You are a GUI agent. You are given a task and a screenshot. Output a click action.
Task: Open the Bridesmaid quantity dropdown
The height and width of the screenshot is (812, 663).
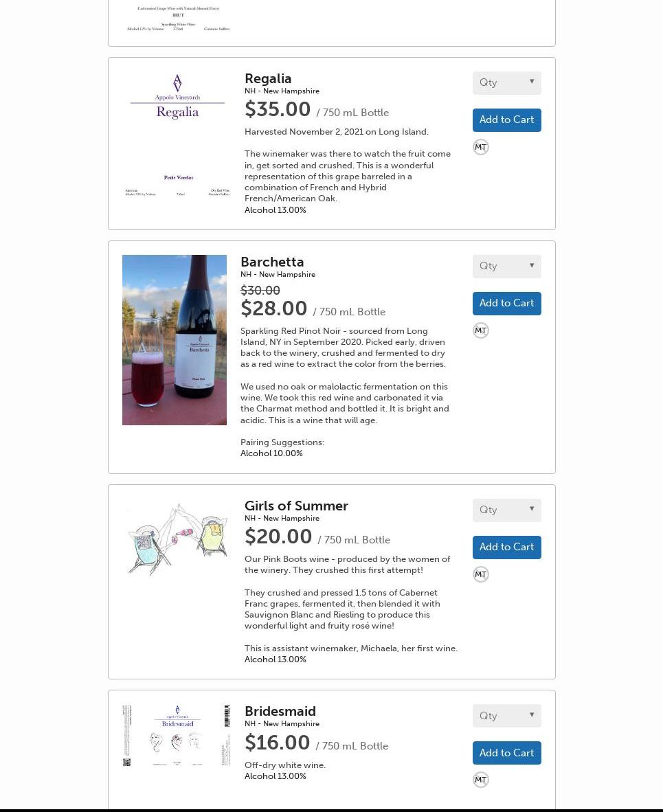506,716
